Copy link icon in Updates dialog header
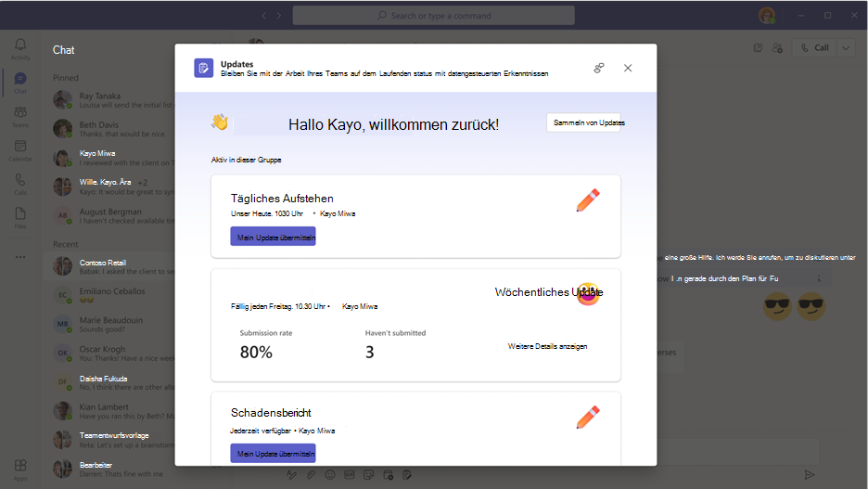 598,68
